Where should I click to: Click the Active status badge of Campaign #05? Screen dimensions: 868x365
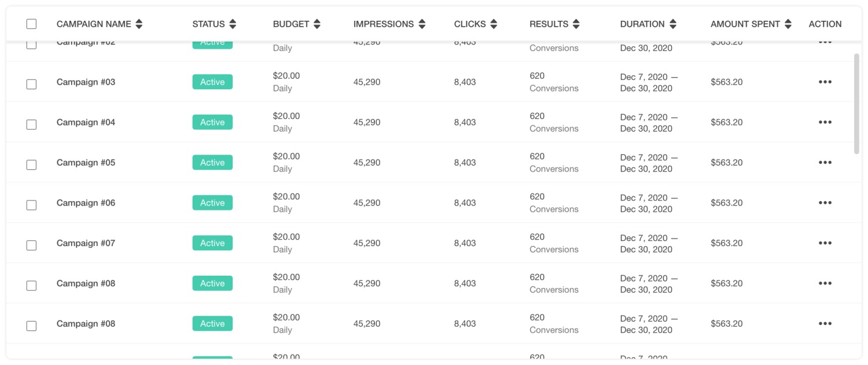212,163
